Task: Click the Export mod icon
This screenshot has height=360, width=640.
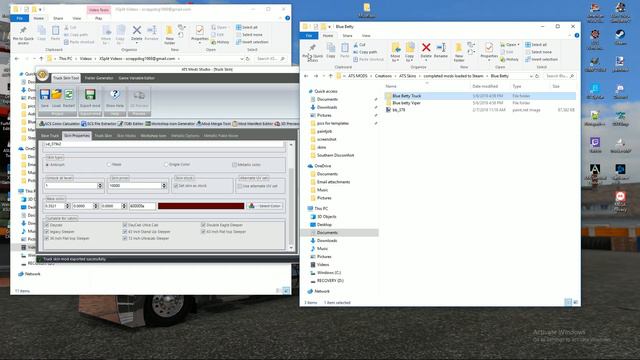Action: pos(90,95)
